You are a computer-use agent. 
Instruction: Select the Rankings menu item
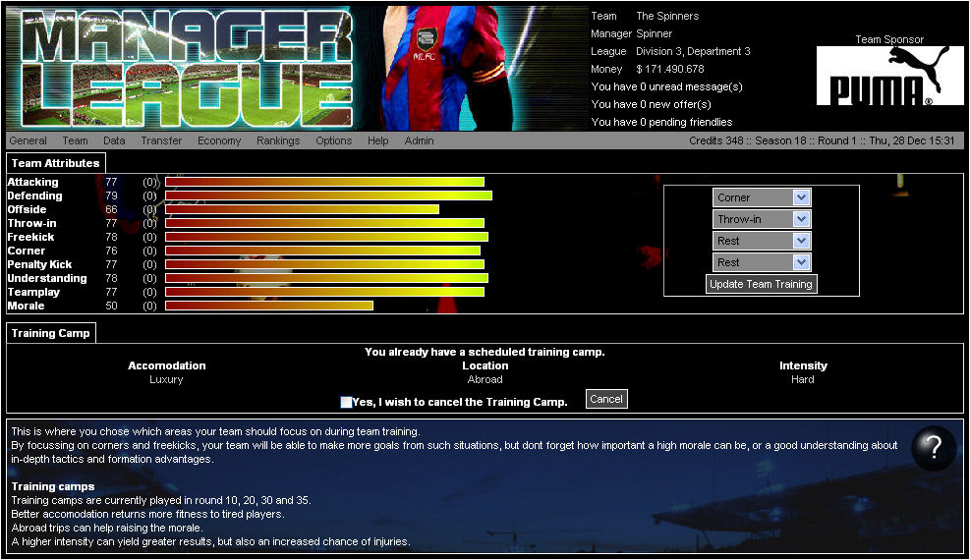(x=278, y=140)
